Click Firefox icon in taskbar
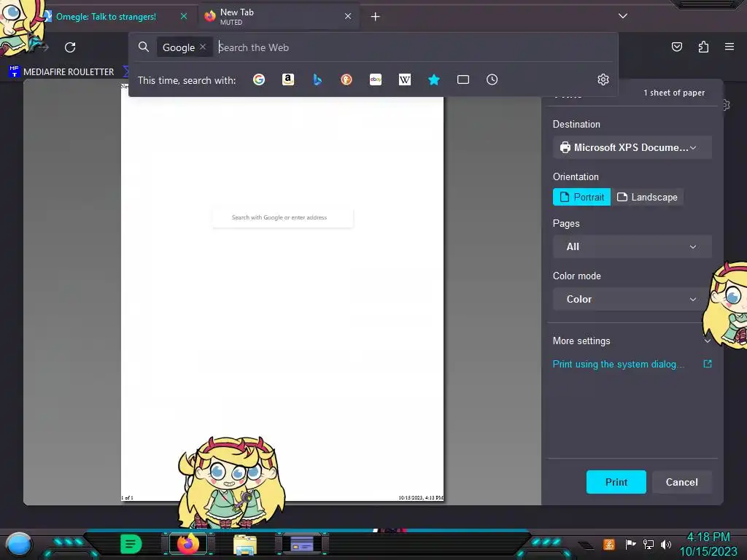This screenshot has height=560, width=747. coord(188,543)
